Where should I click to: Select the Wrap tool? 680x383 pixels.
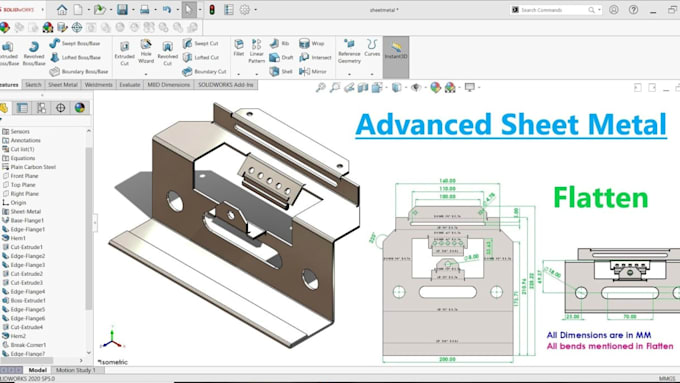point(311,43)
